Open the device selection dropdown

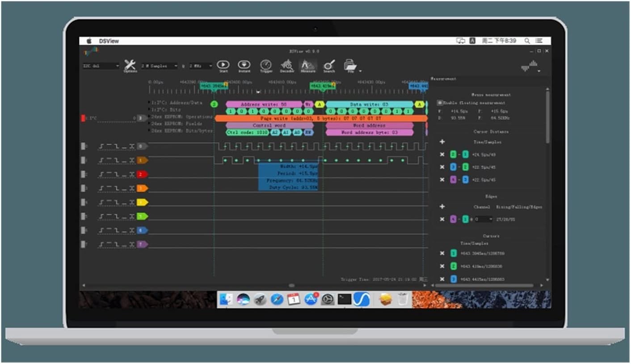tap(101, 66)
